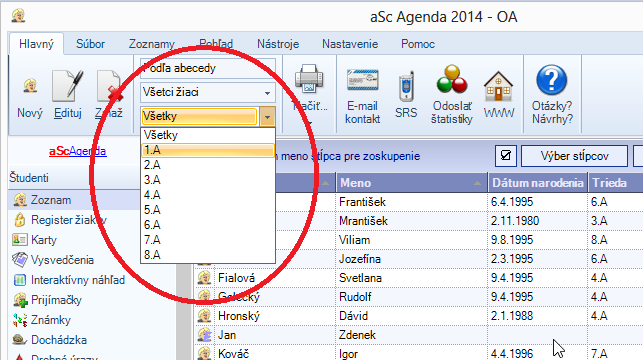Screen dimensions: 643x361
Task: Sort by the Dátum narodenia column header
Action: click(538, 183)
